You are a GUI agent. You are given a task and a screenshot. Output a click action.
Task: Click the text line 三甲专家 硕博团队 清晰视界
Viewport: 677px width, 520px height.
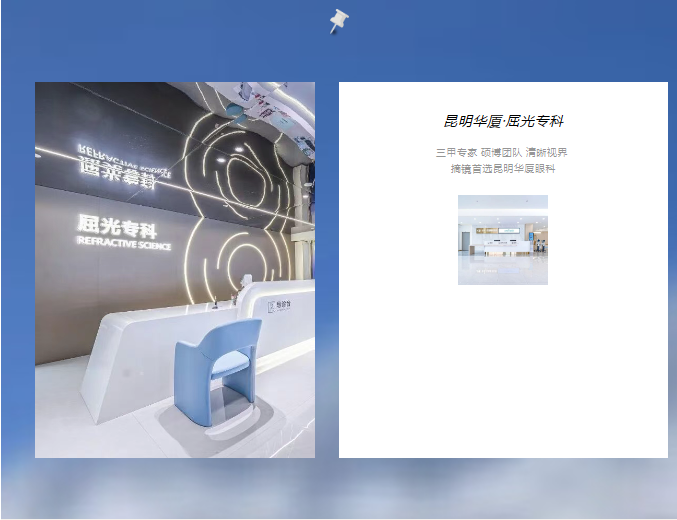(x=502, y=152)
